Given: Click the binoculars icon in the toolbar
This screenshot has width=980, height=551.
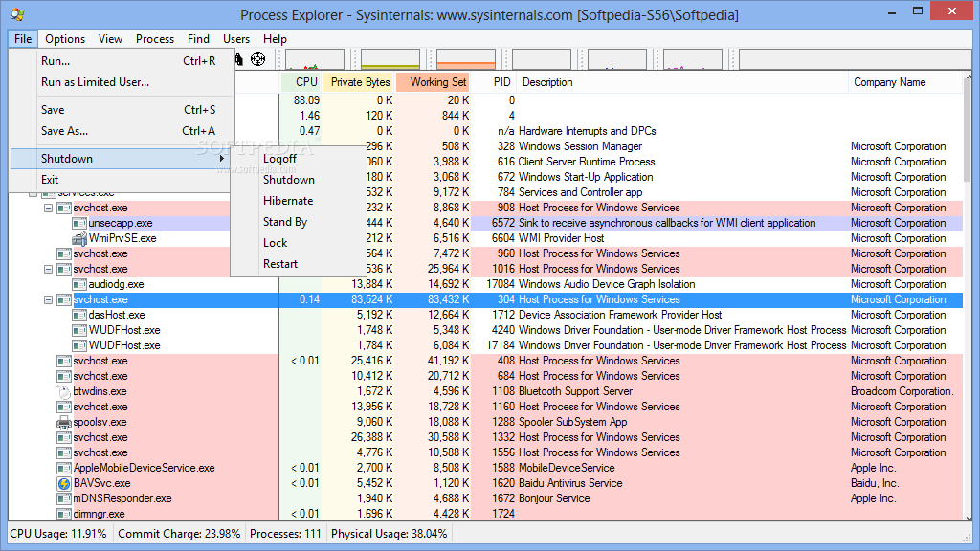Looking at the screenshot, I should click(x=238, y=59).
